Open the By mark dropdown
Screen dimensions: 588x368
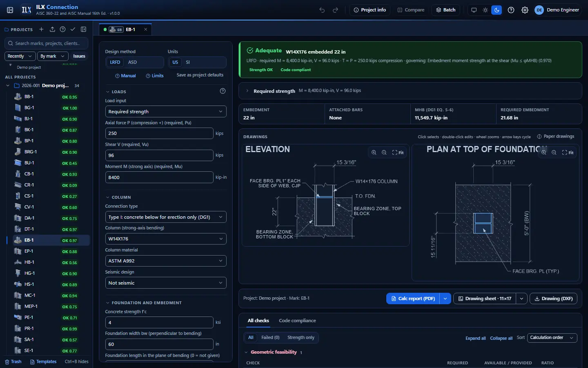point(53,56)
